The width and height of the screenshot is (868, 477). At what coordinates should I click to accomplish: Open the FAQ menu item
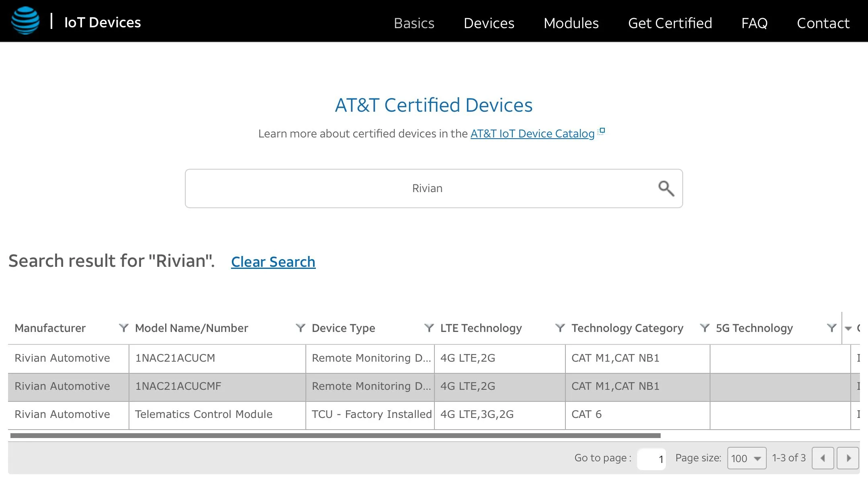coord(754,23)
